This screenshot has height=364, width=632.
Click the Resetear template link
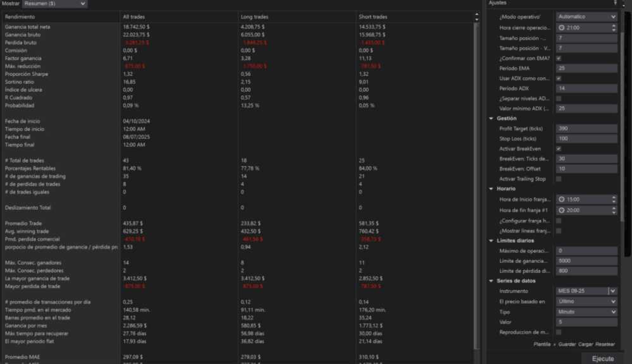tap(605, 344)
